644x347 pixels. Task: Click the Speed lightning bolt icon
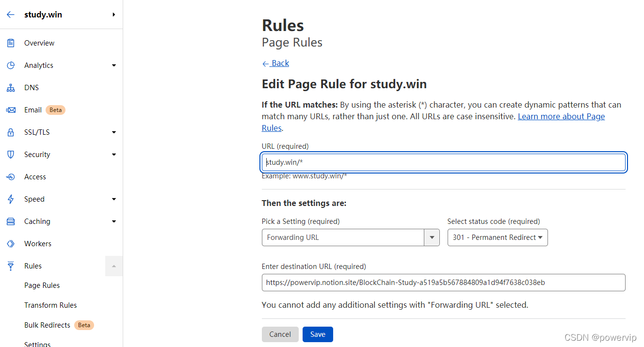[x=11, y=199]
